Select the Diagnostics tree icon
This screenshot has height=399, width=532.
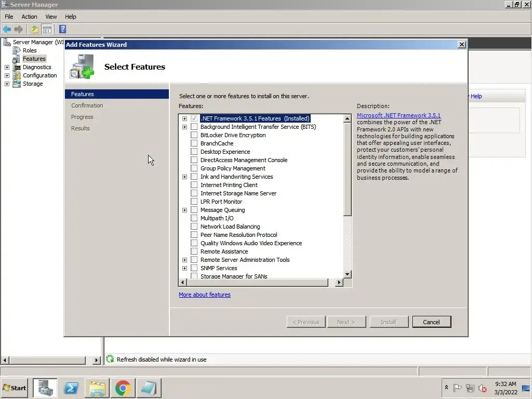point(17,67)
